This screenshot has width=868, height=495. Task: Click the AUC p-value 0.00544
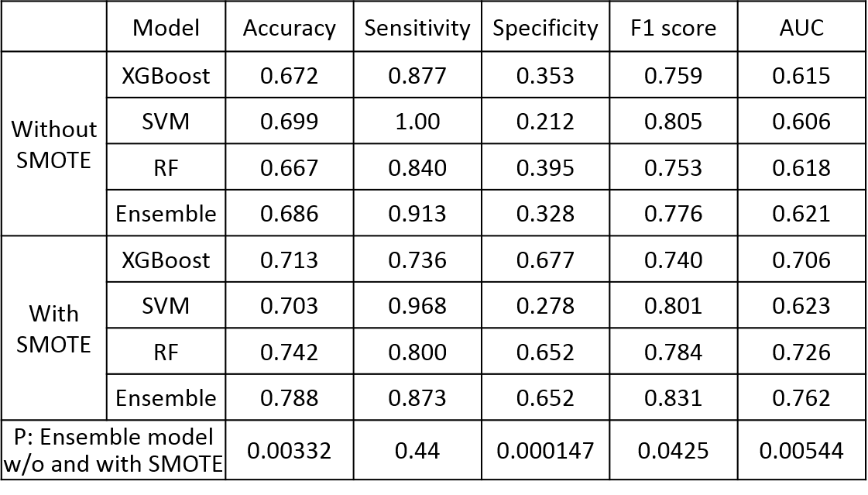(x=801, y=450)
